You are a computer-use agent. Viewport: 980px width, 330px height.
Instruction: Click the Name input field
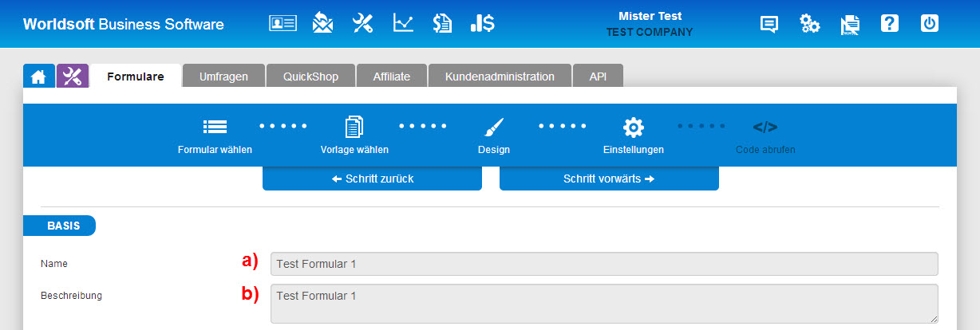(604, 264)
